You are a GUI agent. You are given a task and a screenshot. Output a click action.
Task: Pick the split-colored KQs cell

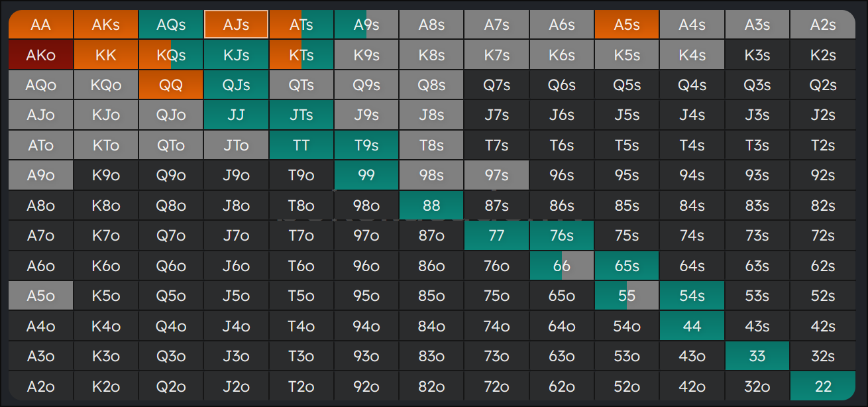point(171,55)
